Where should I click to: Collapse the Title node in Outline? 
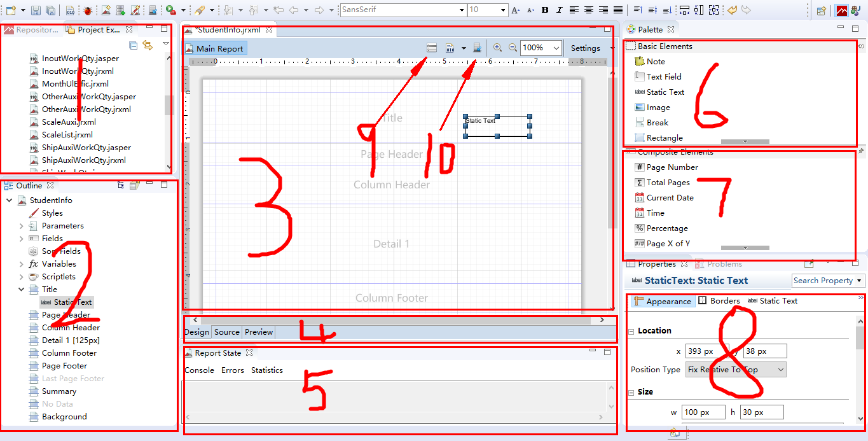coord(21,290)
